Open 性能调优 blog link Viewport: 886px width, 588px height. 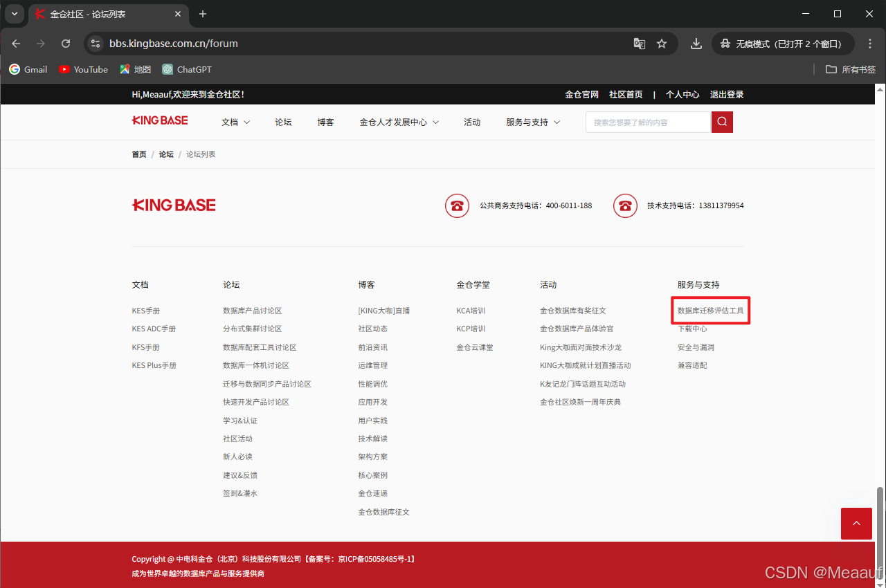click(373, 384)
